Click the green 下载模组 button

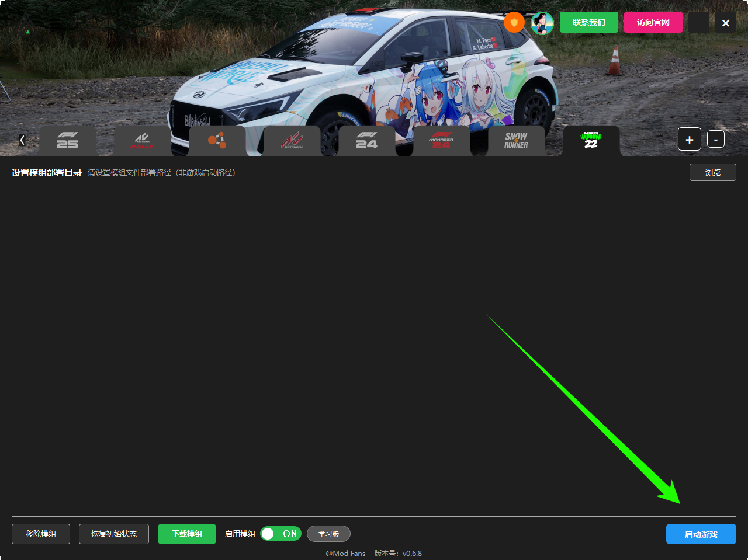187,534
